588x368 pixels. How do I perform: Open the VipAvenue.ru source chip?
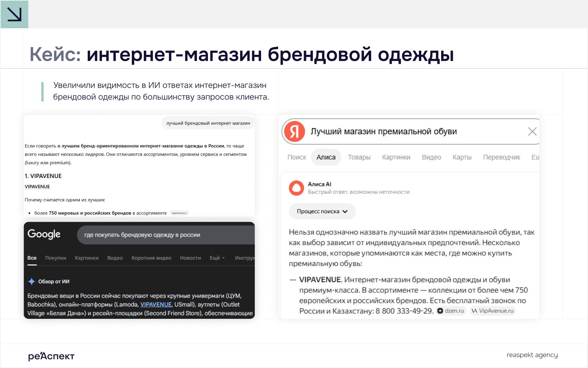(493, 311)
